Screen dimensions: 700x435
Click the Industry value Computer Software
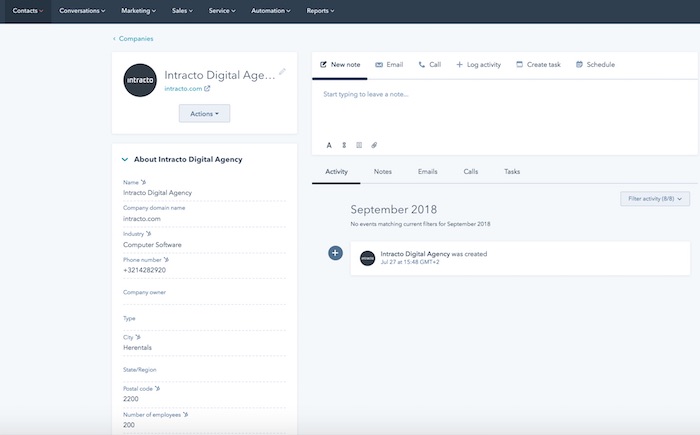click(x=152, y=245)
